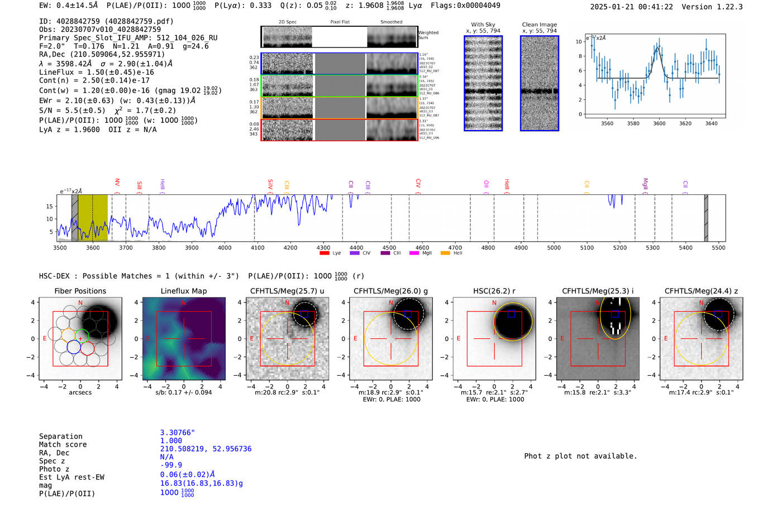Select the blue-outlined 2D spectrum row
782x532 pixels.
[340, 64]
